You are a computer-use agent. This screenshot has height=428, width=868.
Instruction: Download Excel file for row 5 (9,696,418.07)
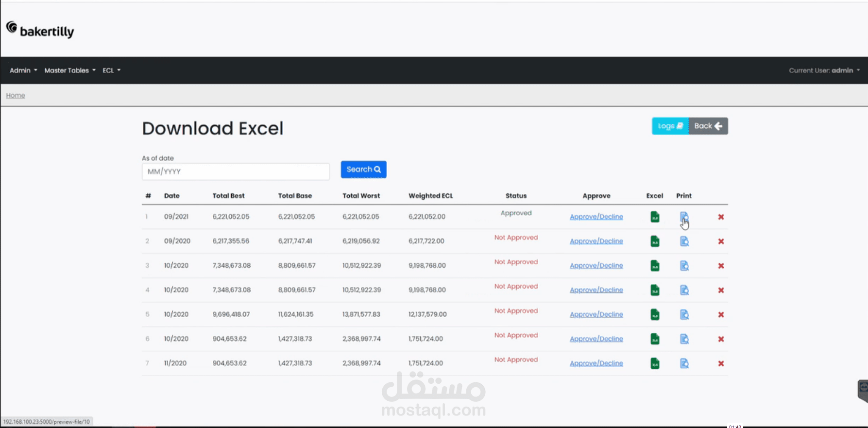[x=655, y=314]
